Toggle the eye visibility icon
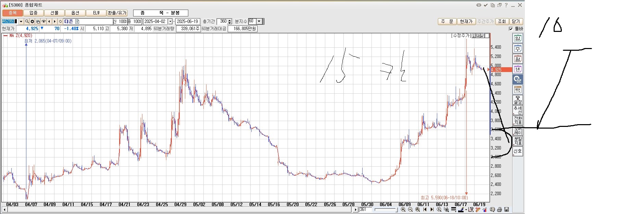 [x=43, y=22]
